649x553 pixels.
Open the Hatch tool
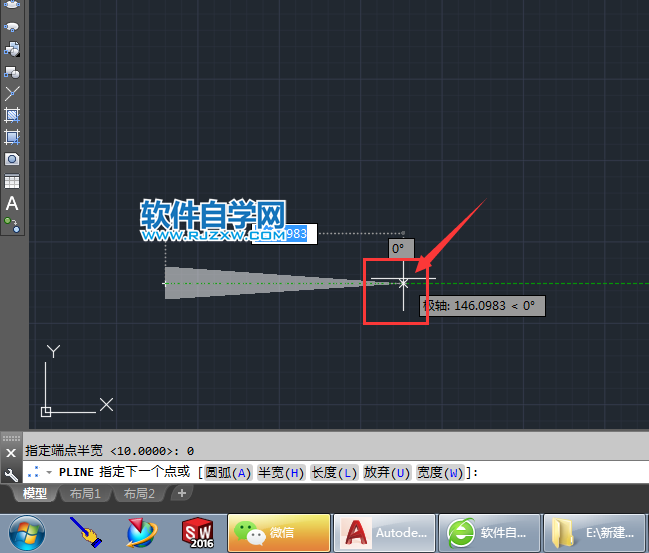12,115
